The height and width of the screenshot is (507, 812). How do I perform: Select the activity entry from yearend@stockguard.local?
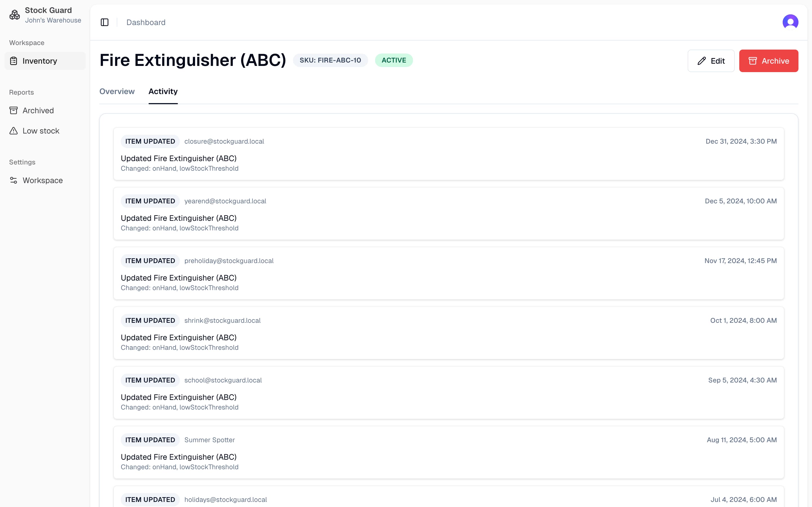coord(449,214)
